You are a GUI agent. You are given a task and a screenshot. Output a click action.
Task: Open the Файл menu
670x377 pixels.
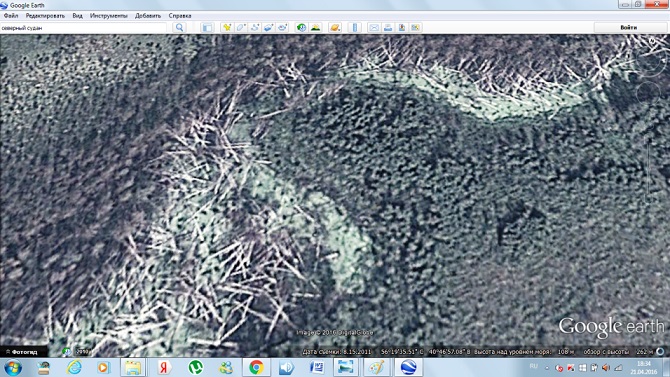click(x=11, y=16)
